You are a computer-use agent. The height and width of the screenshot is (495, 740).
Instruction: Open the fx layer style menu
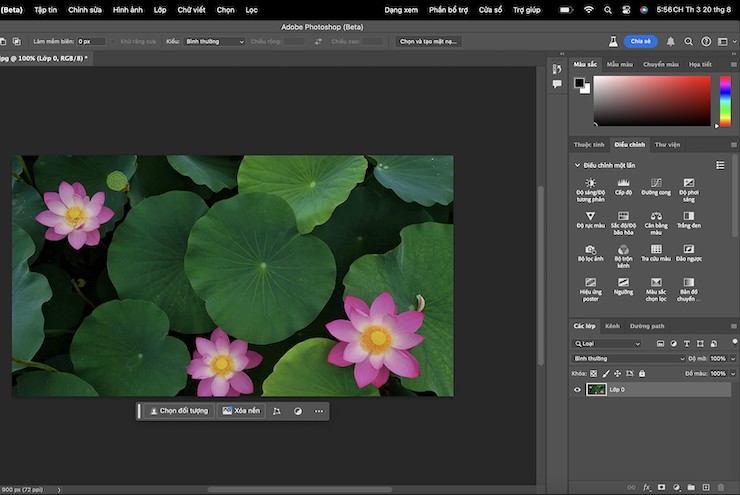(646, 487)
